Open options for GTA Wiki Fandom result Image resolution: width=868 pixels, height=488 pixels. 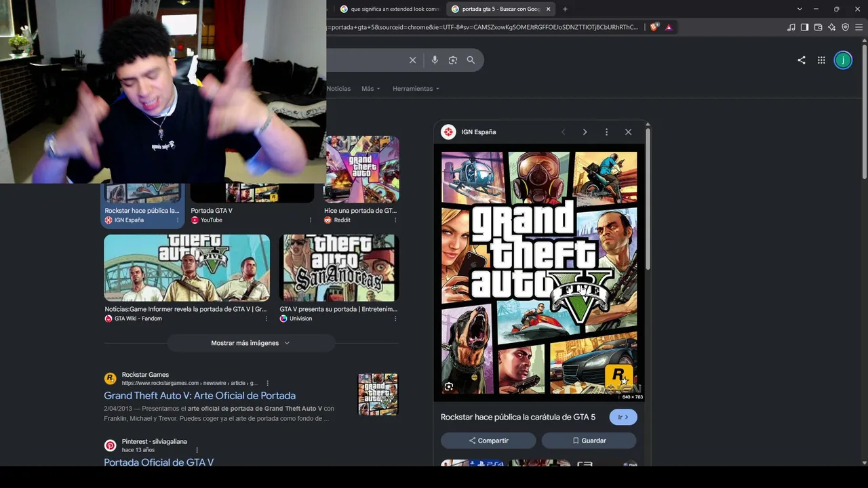click(266, 319)
